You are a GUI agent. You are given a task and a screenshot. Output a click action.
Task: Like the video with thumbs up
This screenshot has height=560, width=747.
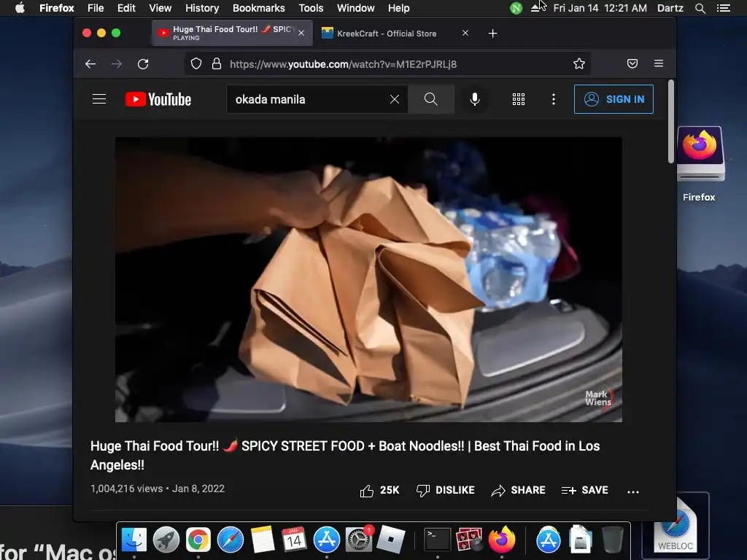click(379, 491)
